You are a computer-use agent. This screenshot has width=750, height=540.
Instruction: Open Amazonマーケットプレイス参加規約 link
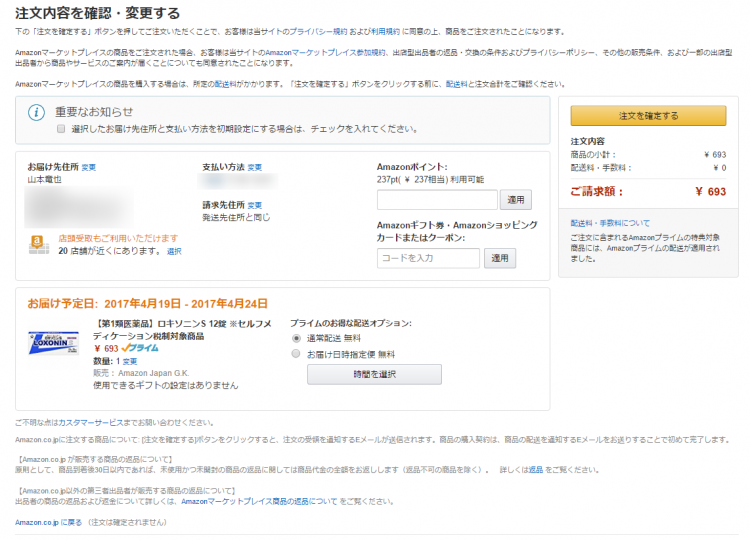pyautogui.click(x=325, y=53)
